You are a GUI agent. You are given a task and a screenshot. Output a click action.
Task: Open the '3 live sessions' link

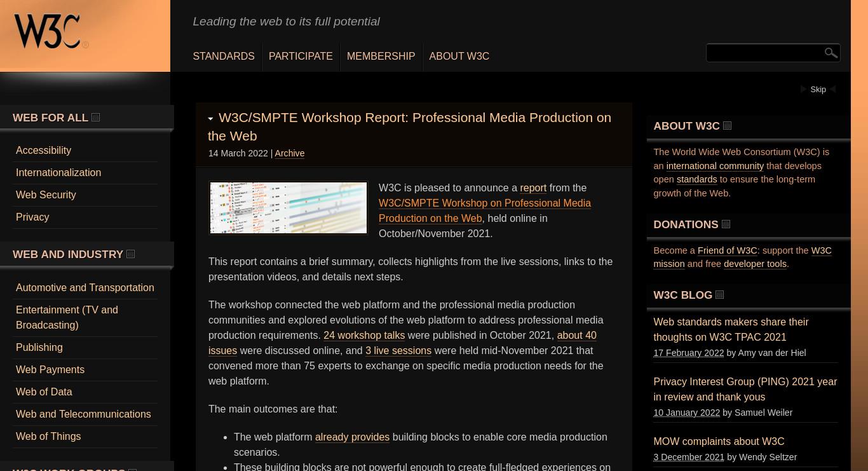(398, 350)
